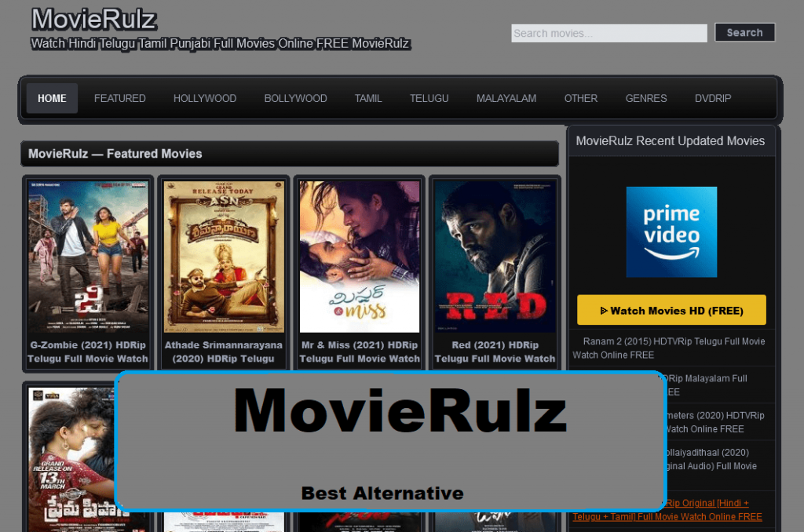Select the Mr & Miss poster
This screenshot has height=532, width=804.
[360, 257]
